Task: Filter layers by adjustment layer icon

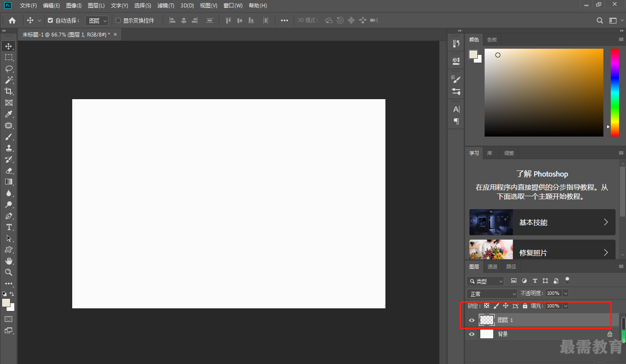Action: pos(524,281)
